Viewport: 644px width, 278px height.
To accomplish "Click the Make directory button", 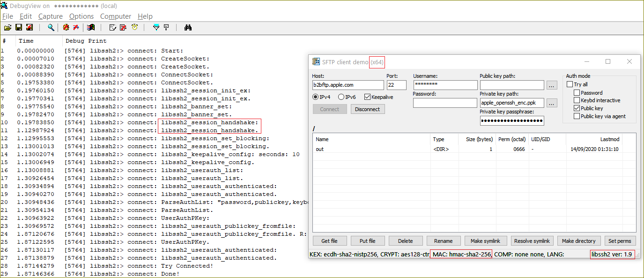I will point(579,241).
